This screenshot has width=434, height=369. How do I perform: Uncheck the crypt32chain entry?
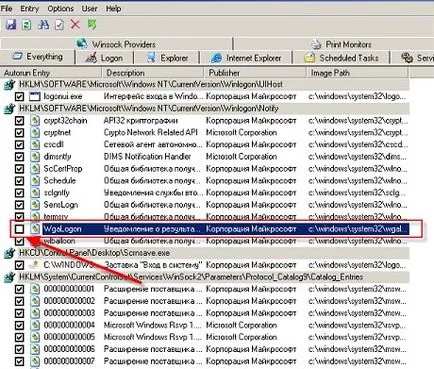click(x=20, y=121)
